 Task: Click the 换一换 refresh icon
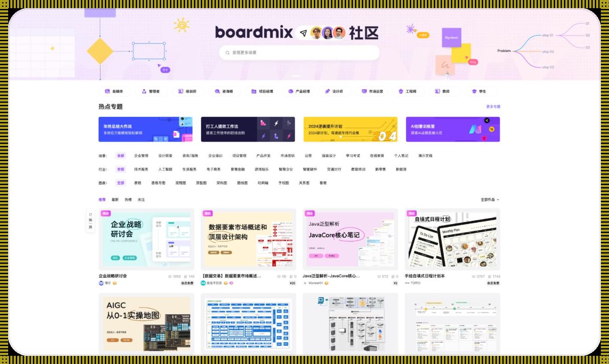(x=90, y=215)
